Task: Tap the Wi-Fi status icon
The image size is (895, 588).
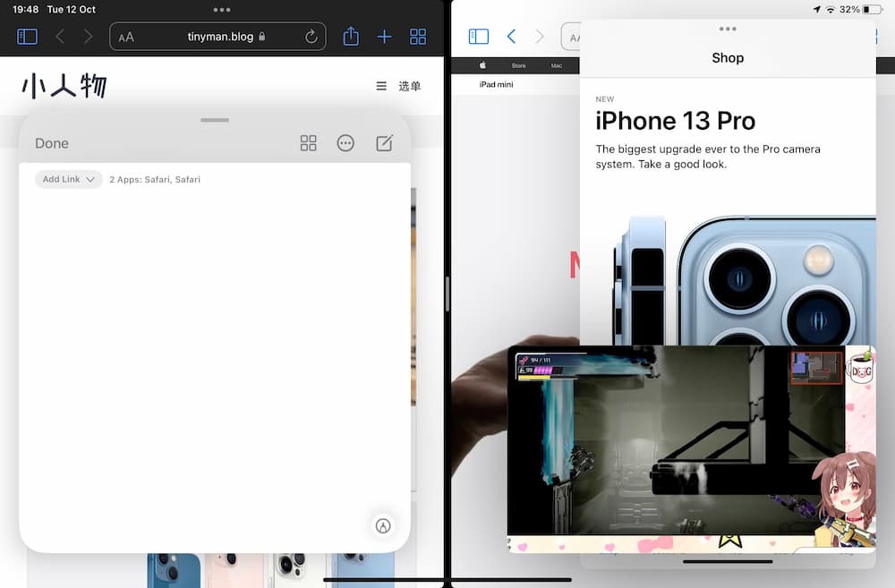Action: point(831,9)
